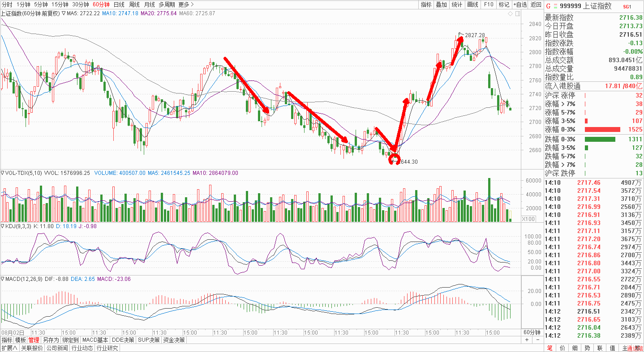This screenshot has width=644, height=352.
Task: Click the 返回 back button
Action: pos(536,4)
